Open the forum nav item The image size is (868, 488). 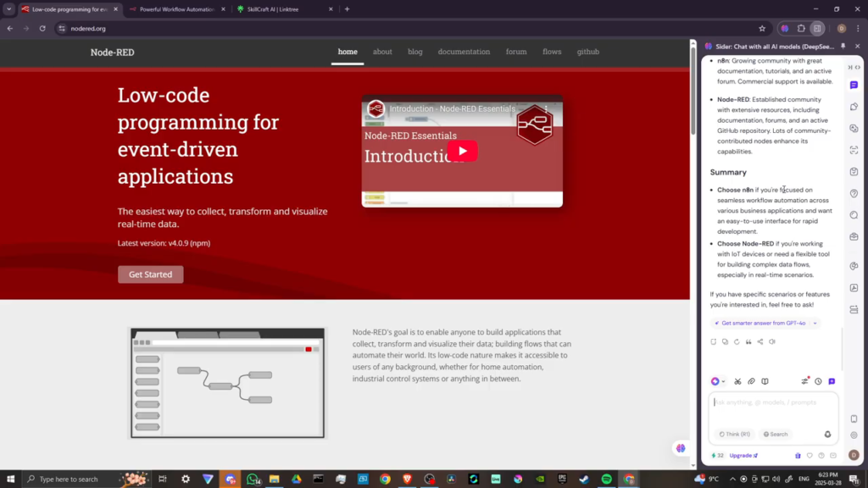point(516,52)
